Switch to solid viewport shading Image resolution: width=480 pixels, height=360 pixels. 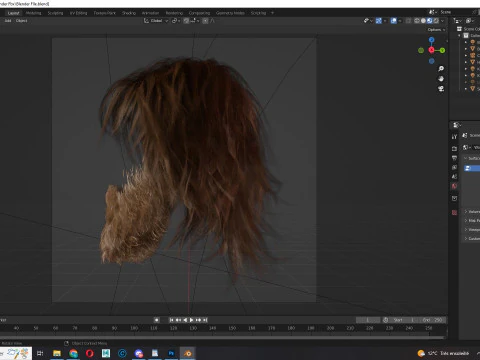[423, 21]
